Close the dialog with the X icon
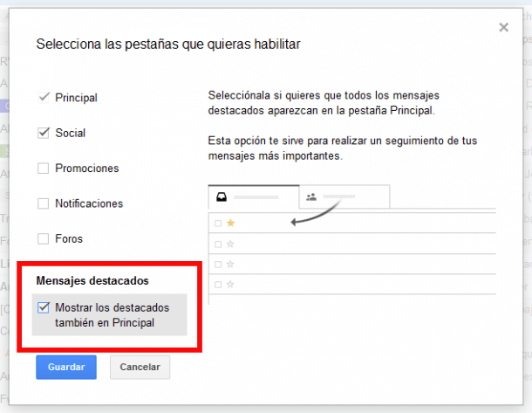Viewport: 532px width, 413px height. coord(503,28)
